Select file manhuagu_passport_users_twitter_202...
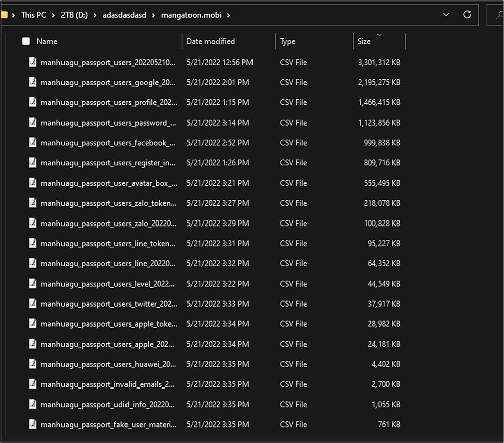504x443 pixels. (109, 304)
